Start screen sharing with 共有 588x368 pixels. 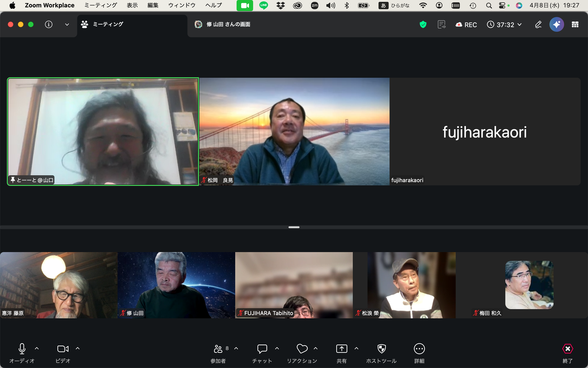[x=341, y=353]
